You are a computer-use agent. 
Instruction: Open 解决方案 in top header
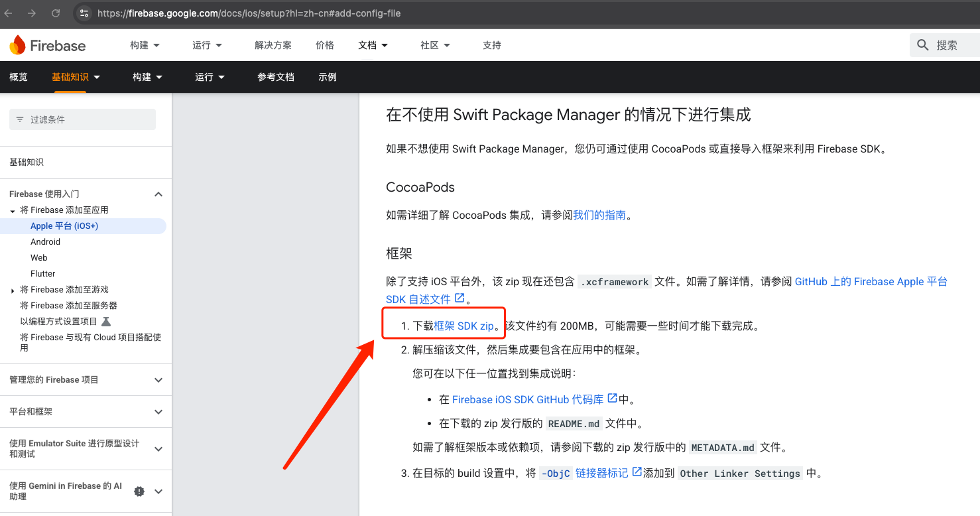tap(273, 45)
